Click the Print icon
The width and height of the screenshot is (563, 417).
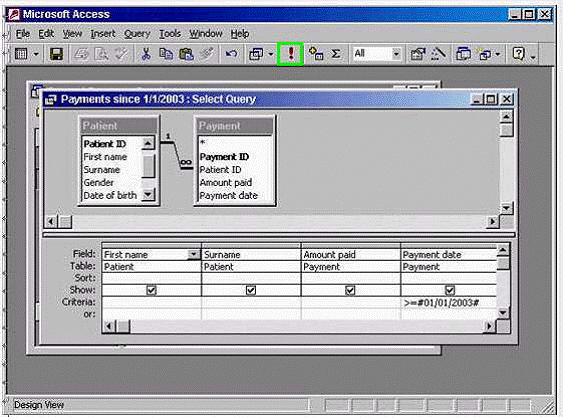coord(82,54)
